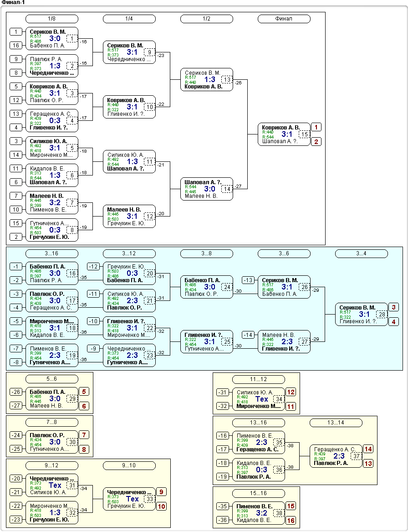The image size is (408, 532).
Task: Select the "1/8" round header
Action: 52,19
